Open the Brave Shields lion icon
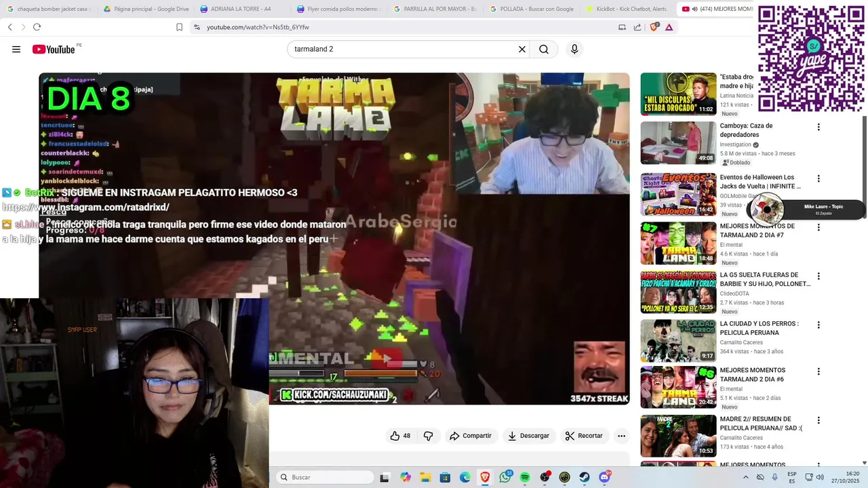Viewport: 868px width, 488px height. point(654,27)
